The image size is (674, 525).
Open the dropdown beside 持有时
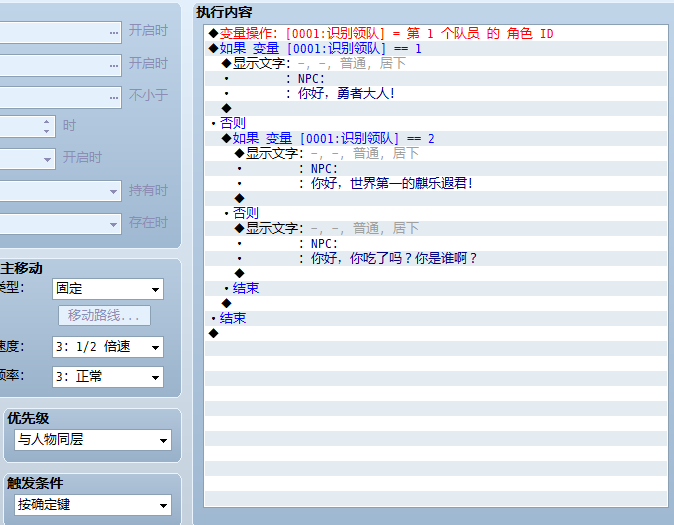click(x=60, y=191)
